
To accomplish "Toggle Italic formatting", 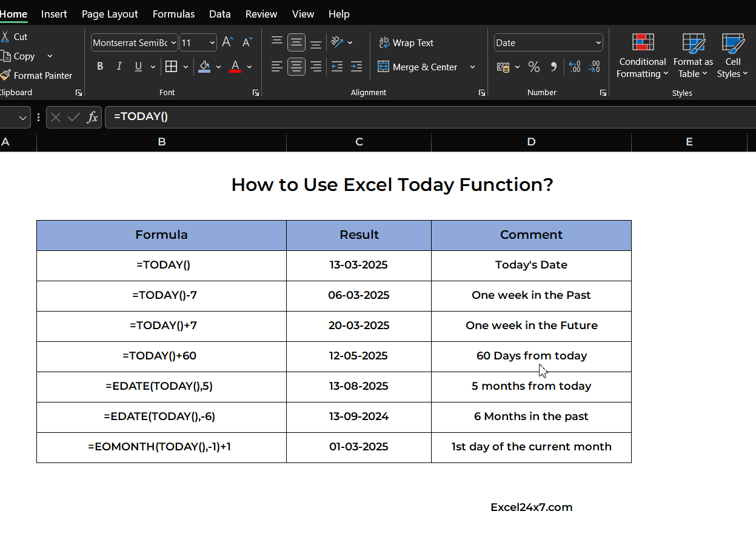I will [119, 67].
